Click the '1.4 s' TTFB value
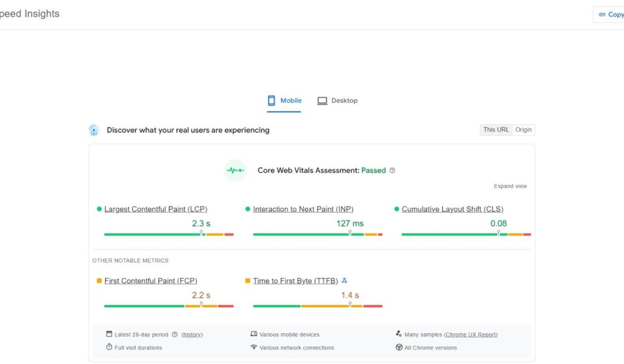Image resolution: width=624 pixels, height=364 pixels. point(350,295)
